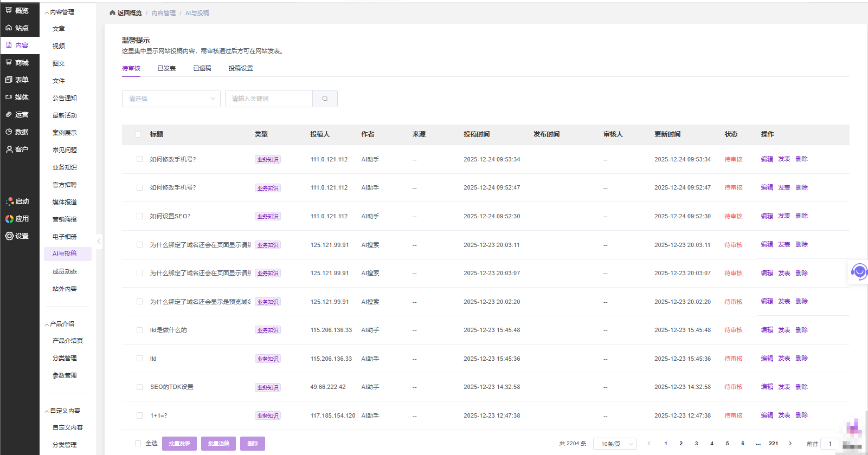The width and height of the screenshot is (868, 455).
Task: Open 设置 settings gear icon
Action: pos(9,236)
